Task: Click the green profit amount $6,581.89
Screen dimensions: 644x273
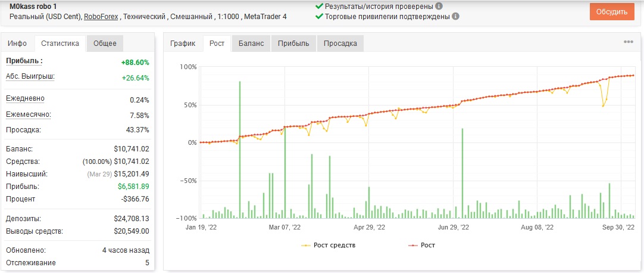Action: [133, 186]
